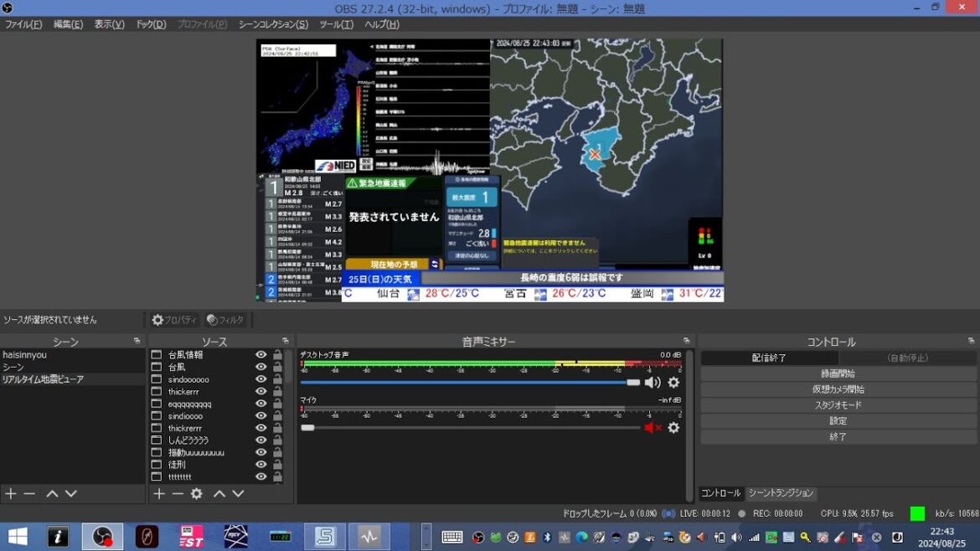
Task: Open the シーンコレクション menu
Action: coord(273,24)
